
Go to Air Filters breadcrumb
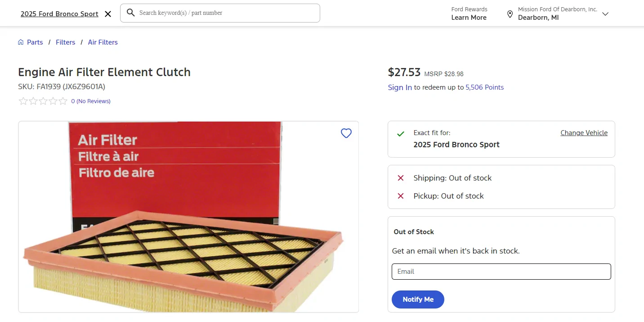pyautogui.click(x=103, y=42)
